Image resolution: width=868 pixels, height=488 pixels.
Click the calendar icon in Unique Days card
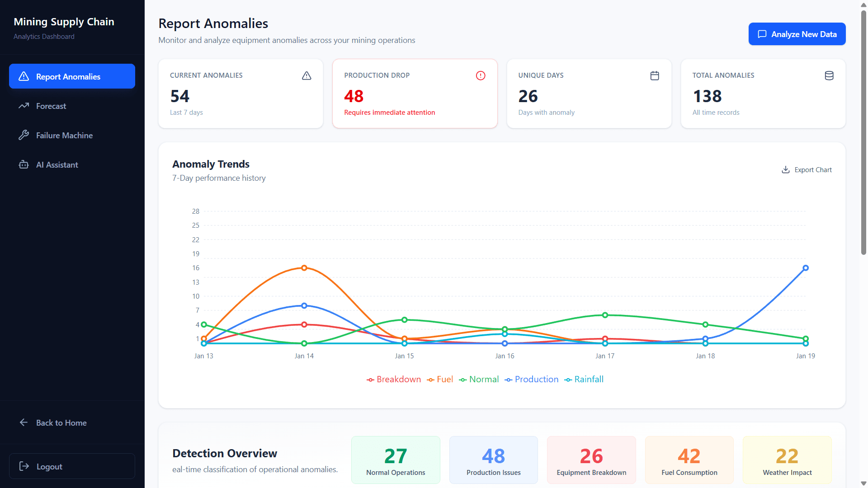point(655,75)
